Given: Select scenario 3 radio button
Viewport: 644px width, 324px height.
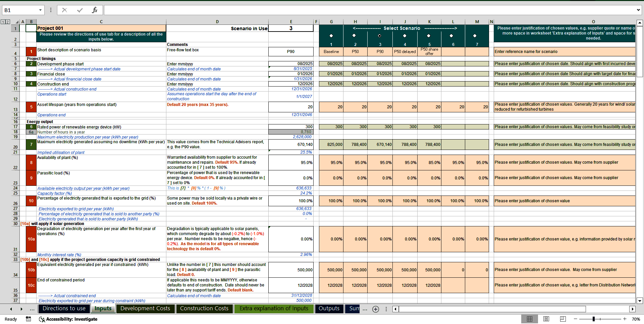Looking at the screenshot, I should [379, 36].
